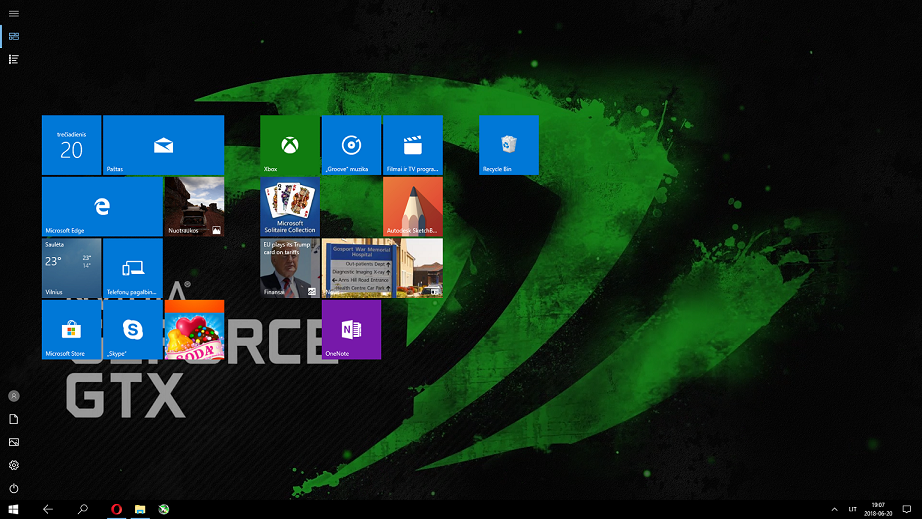The height and width of the screenshot is (519, 922).
Task: Open Settings from the gear icon
Action: tap(14, 465)
